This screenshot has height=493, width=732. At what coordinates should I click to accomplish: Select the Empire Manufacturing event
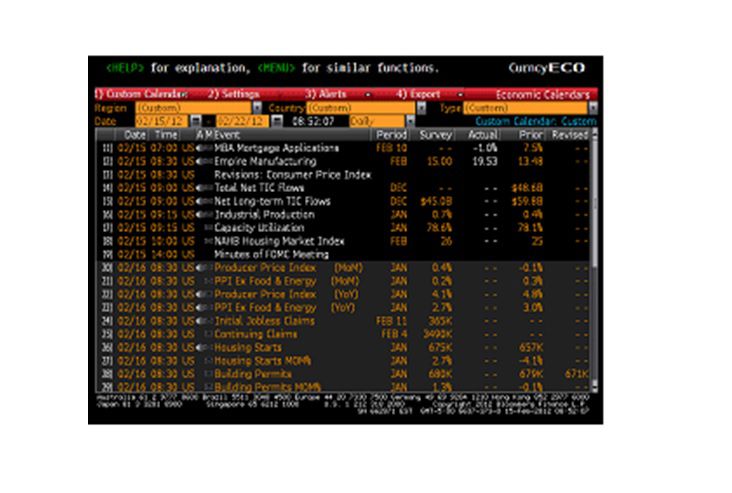point(265,162)
